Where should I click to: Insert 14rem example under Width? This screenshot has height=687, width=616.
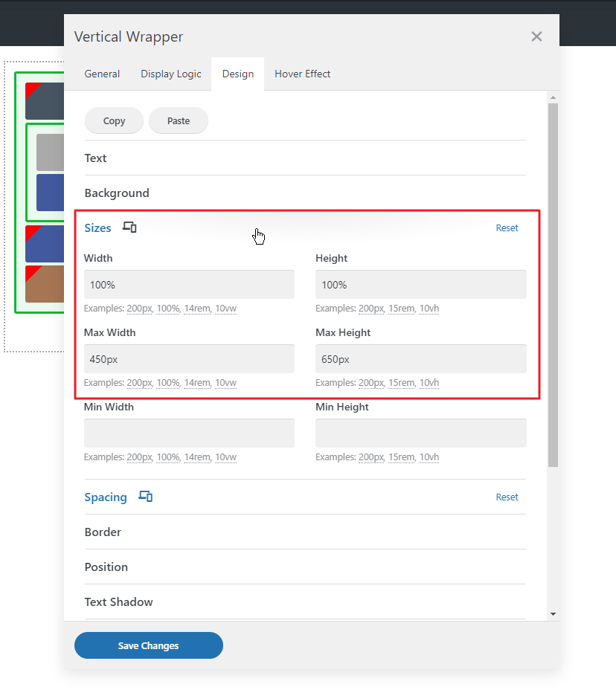pos(197,309)
